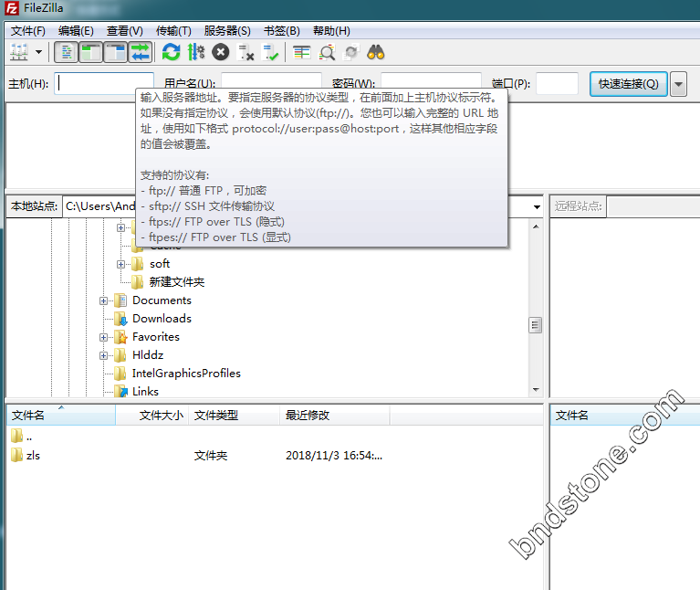Open the 帮助(H) menu

point(331,31)
